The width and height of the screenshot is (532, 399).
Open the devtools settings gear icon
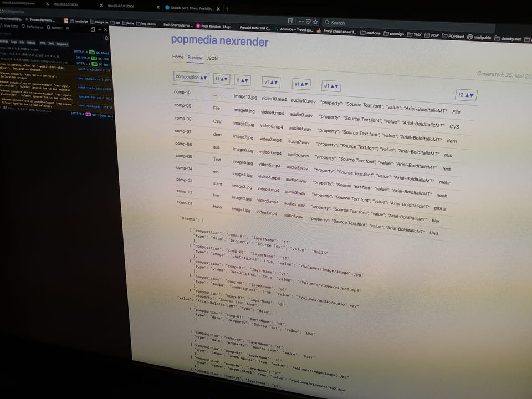pos(106,38)
